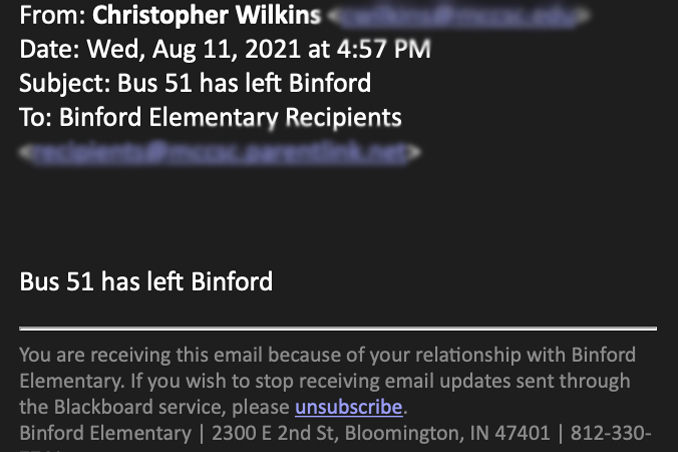
Task: Click Binford Elementary Recipients name
Action: (230, 118)
